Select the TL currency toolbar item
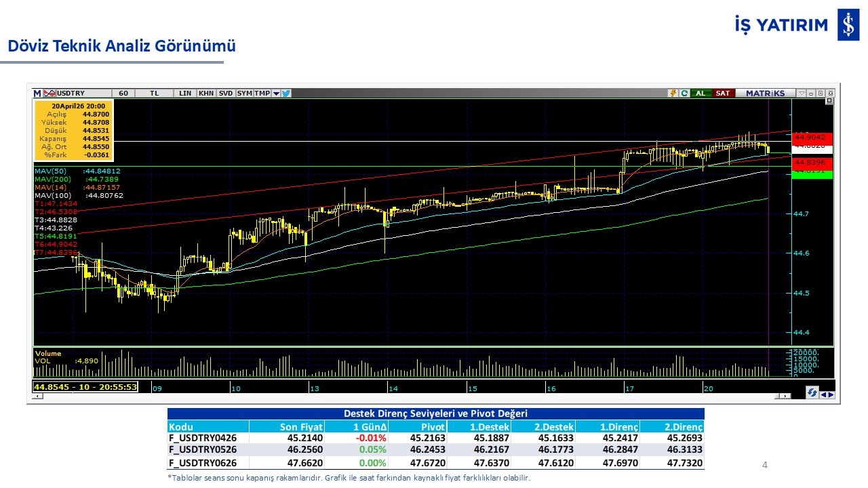This screenshot has height=488, width=868. 154,93
